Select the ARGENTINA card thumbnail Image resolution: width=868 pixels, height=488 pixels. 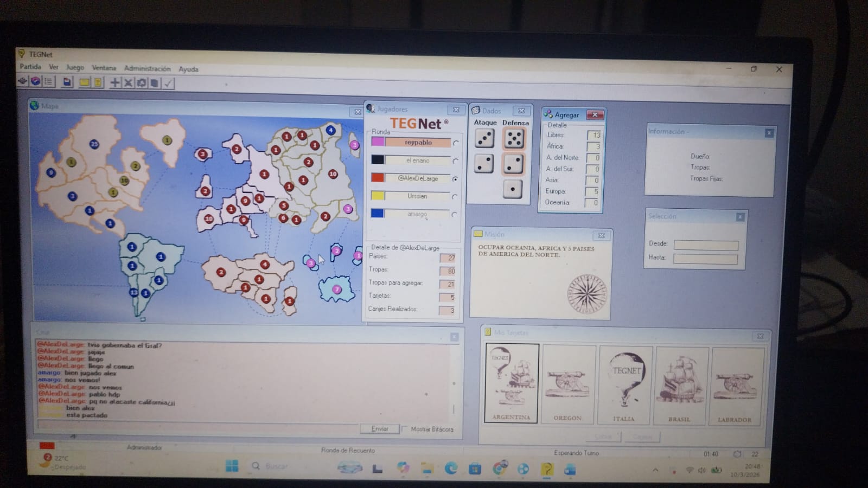coord(511,383)
